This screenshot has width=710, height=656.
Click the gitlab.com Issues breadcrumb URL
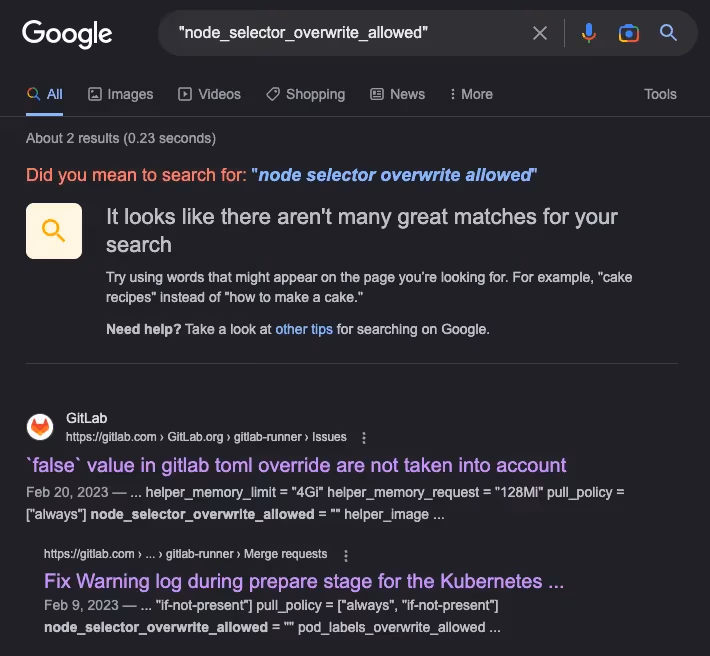(x=206, y=437)
